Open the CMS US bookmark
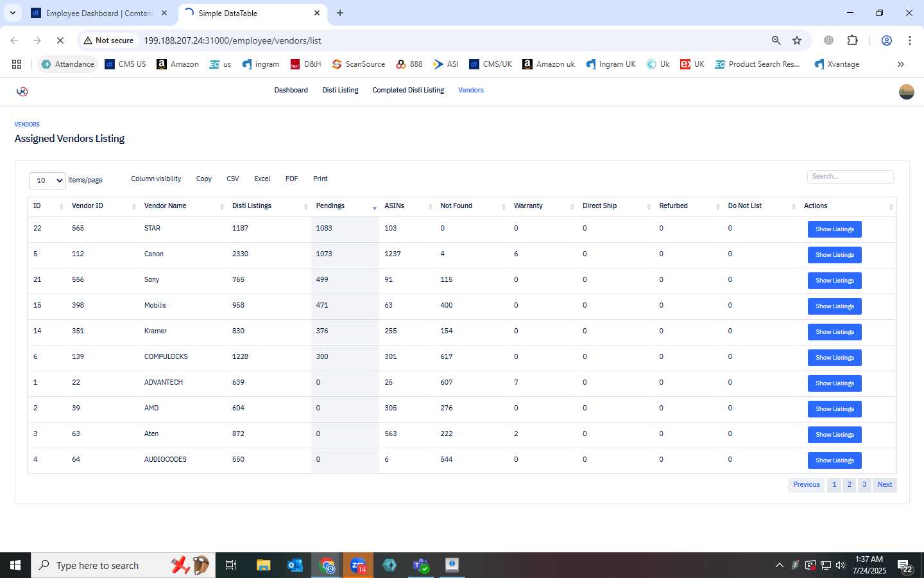The width and height of the screenshot is (924, 578). pyautogui.click(x=126, y=64)
